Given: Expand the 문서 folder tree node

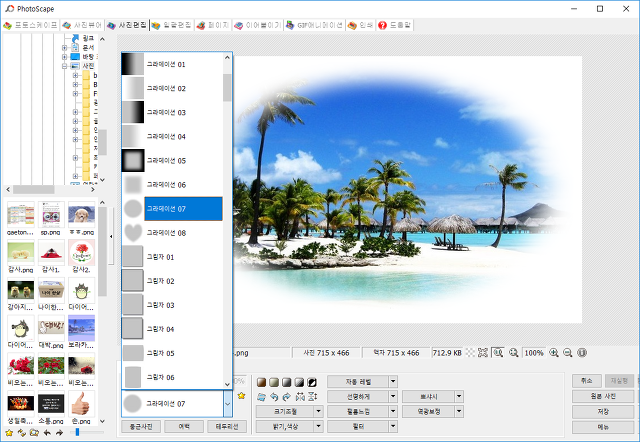Looking at the screenshot, I should [64, 47].
